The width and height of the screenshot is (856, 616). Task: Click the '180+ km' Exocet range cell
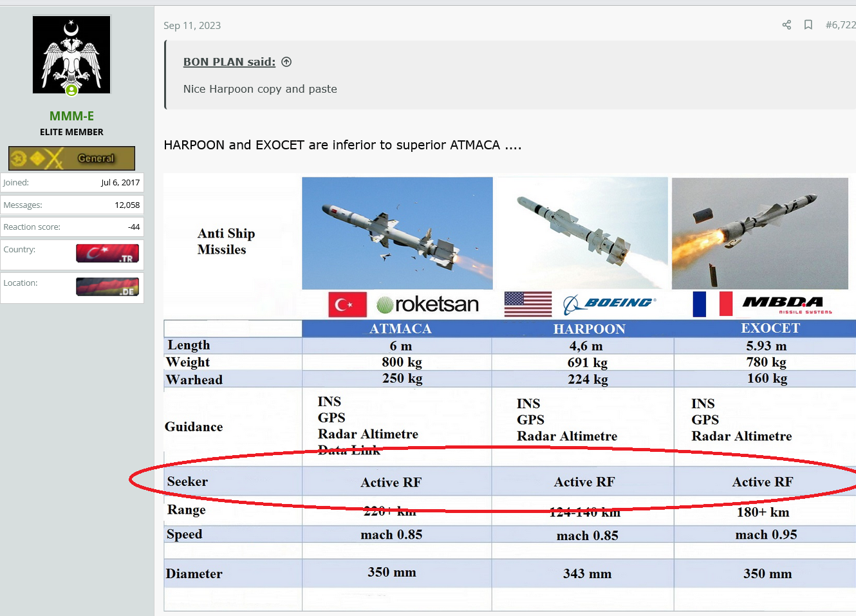[x=763, y=512]
